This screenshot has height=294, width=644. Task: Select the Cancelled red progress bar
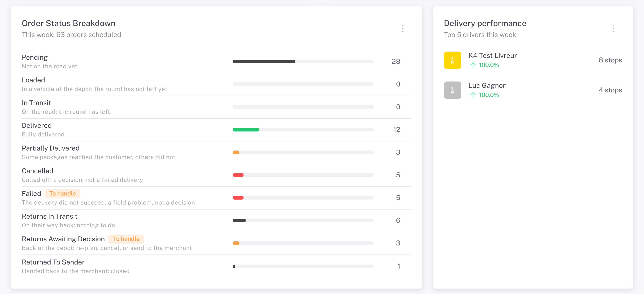point(303,175)
